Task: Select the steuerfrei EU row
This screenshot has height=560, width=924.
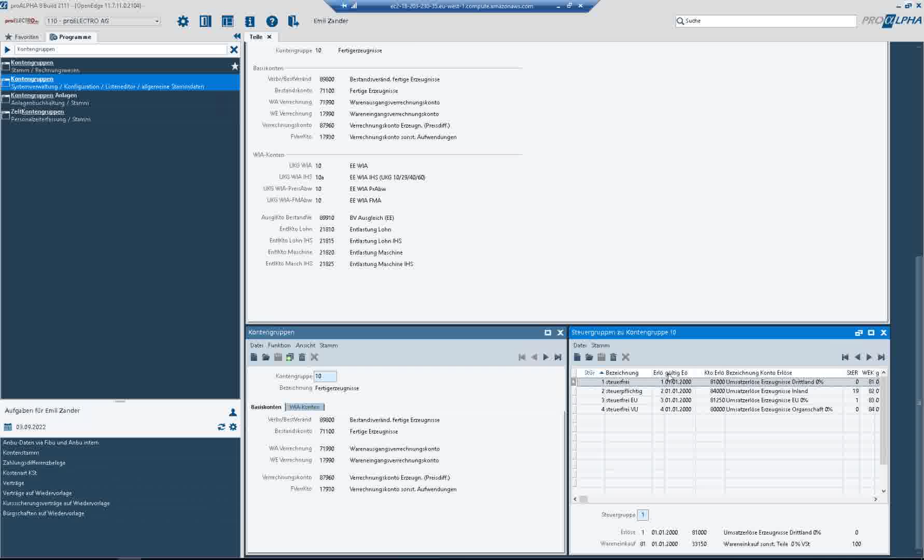Action: pyautogui.click(x=729, y=400)
